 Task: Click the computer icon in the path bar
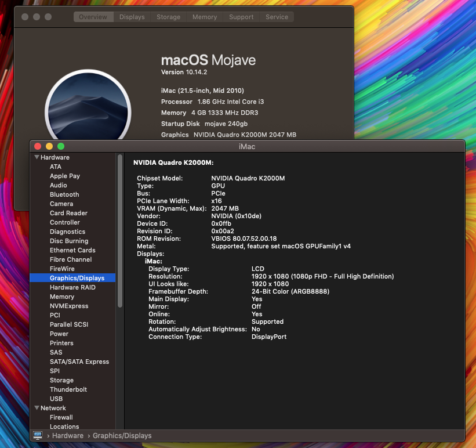click(x=38, y=435)
